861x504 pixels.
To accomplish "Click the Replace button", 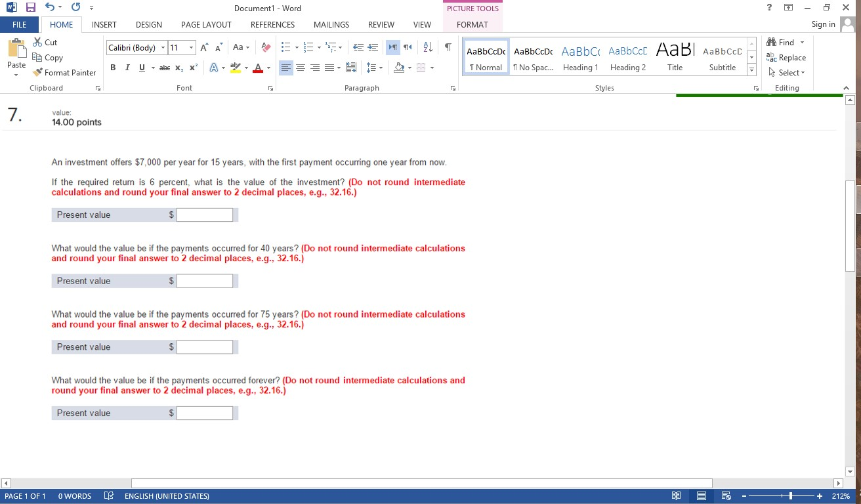I will 786,57.
